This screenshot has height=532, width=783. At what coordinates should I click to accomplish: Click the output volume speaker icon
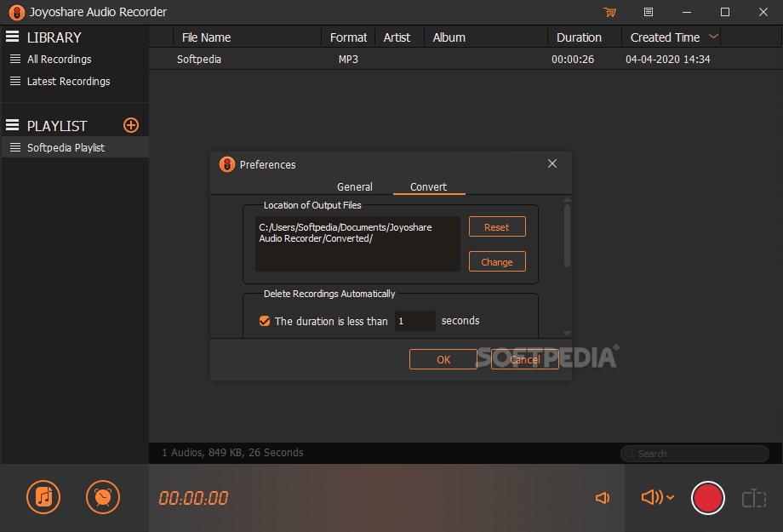tap(650, 498)
